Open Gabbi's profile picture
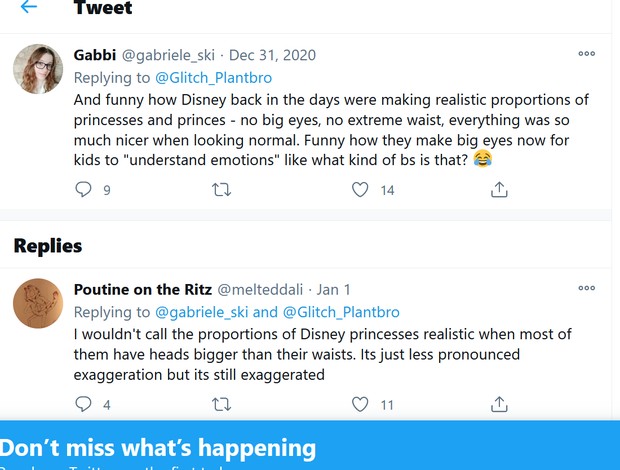This screenshot has width=620, height=470. 38,69
